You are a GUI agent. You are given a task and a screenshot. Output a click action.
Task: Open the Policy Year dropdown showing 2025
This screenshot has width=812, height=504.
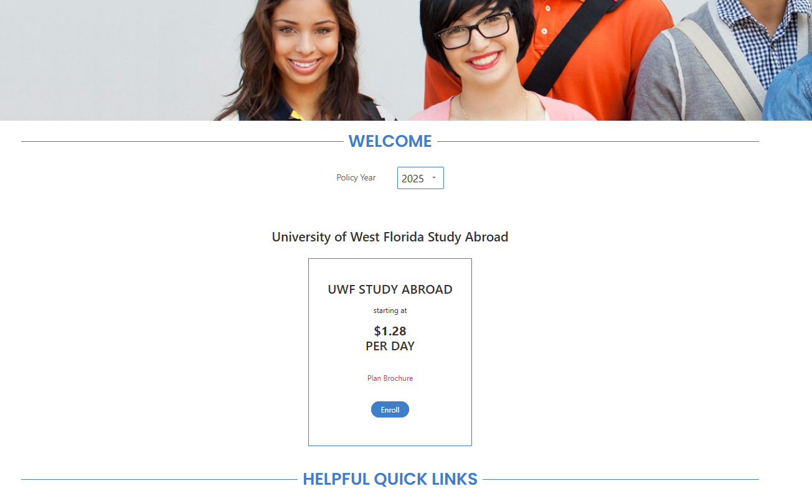pos(420,178)
